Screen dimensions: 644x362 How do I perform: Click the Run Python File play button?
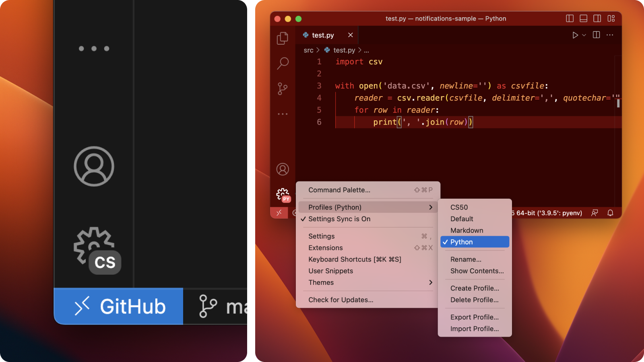click(x=575, y=35)
